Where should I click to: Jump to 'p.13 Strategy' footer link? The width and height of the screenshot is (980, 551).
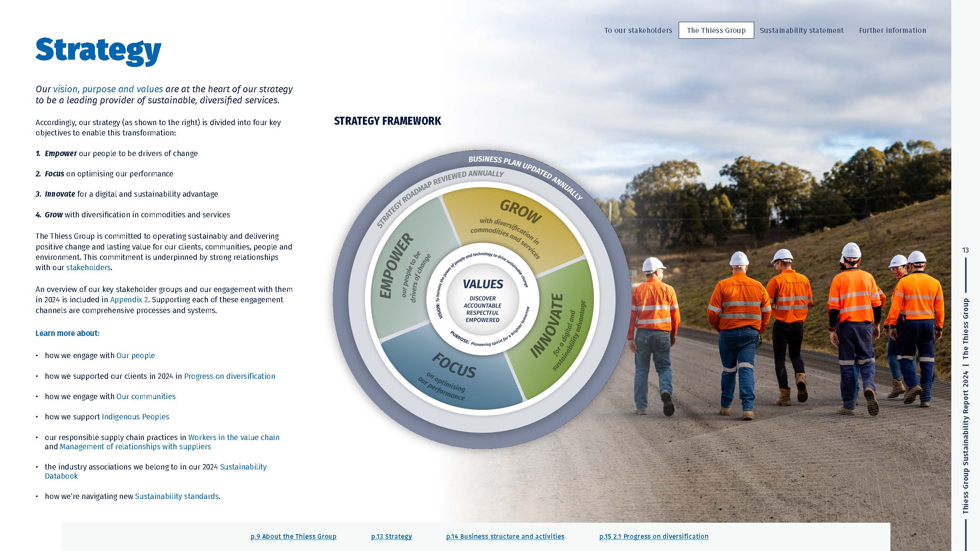[392, 536]
